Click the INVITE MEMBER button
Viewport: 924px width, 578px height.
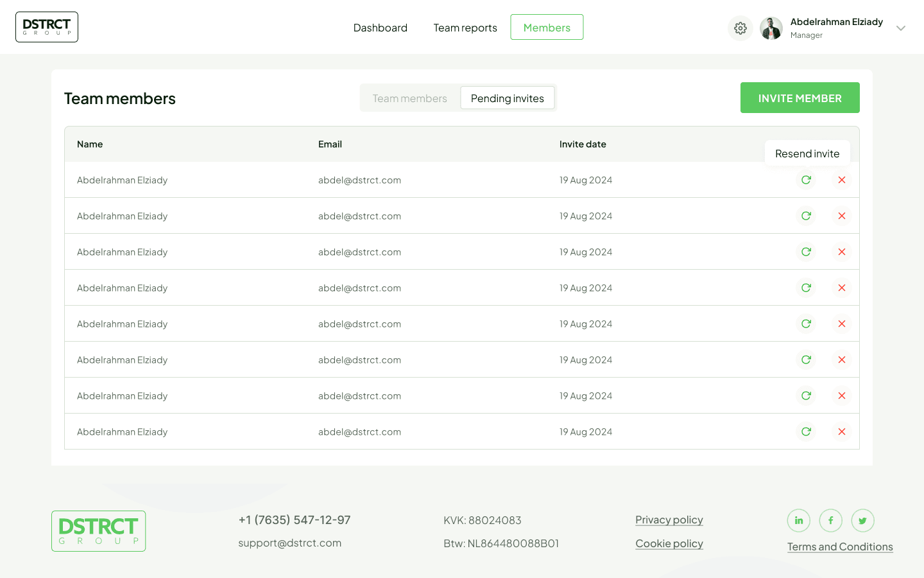tap(800, 98)
